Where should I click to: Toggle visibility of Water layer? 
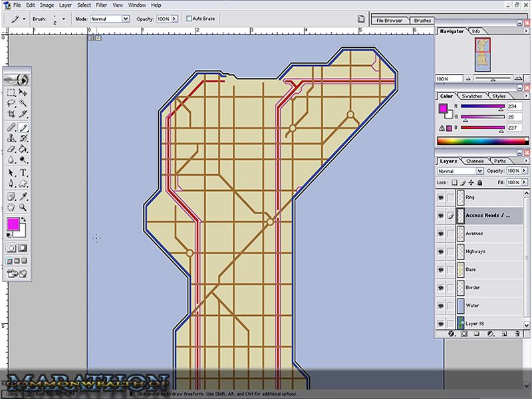tap(440, 306)
